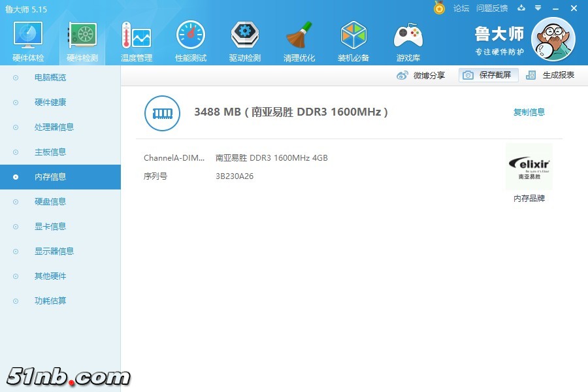Screen dimensions: 588x392
Task: Click 复制信息 link
Action: tap(529, 112)
